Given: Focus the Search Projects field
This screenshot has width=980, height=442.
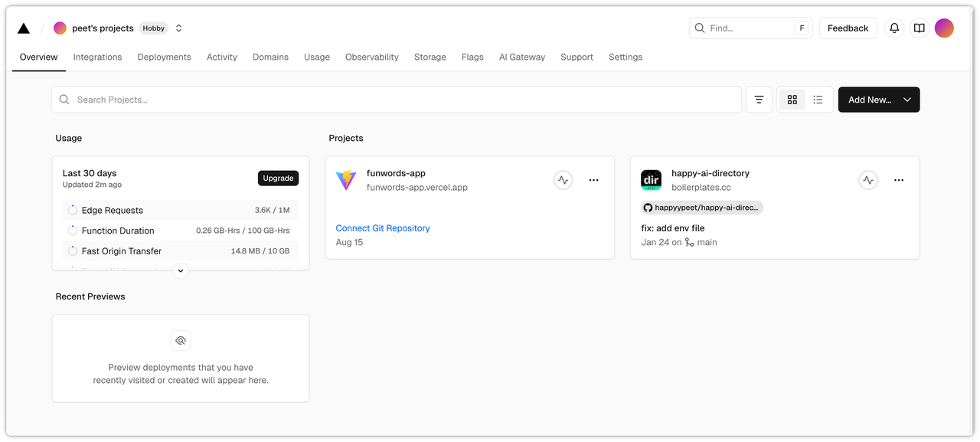Looking at the screenshot, I should tap(396, 100).
